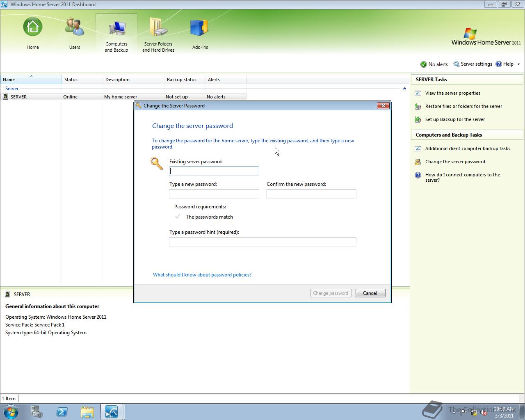Show hidden tray icons arrow
Screen dimensions: 525x420
pyautogui.click(x=454, y=412)
